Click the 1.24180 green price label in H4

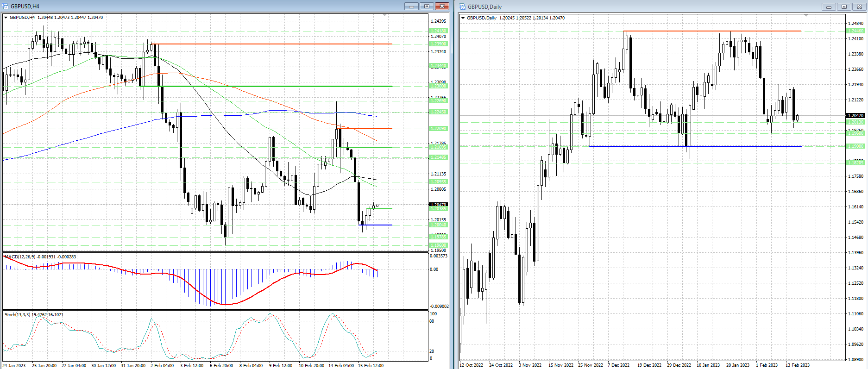(x=439, y=31)
